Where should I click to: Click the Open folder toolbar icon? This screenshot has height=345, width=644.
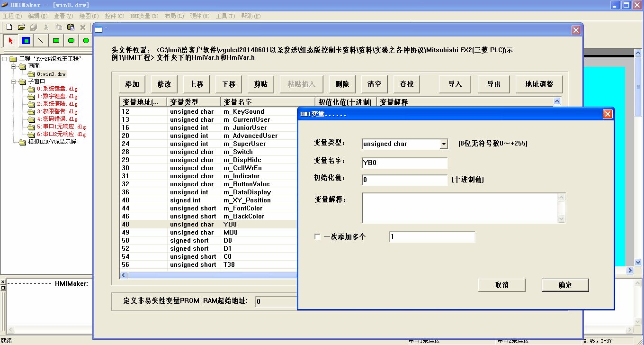pos(21,27)
